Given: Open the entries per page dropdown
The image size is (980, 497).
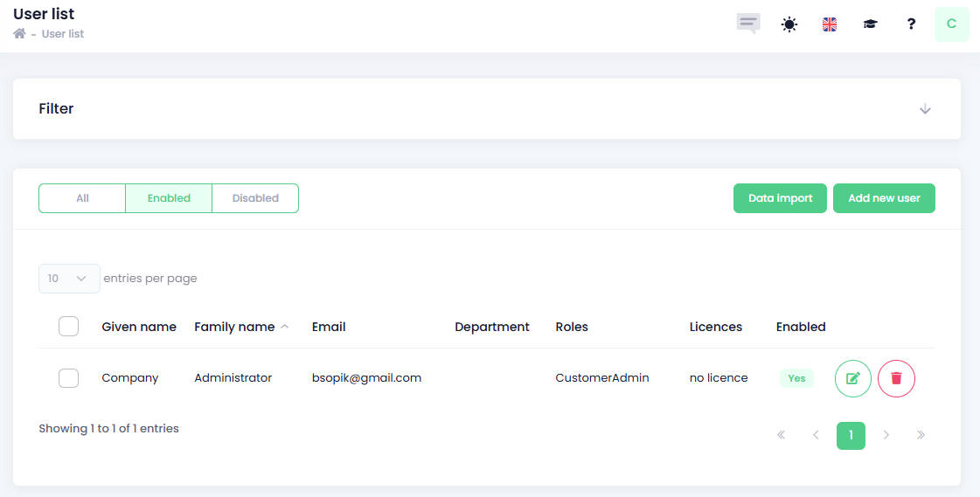Looking at the screenshot, I should 69,279.
